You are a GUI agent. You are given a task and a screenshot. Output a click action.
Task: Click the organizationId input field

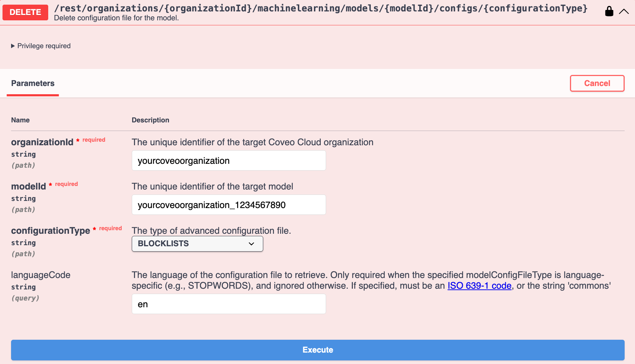tap(229, 161)
